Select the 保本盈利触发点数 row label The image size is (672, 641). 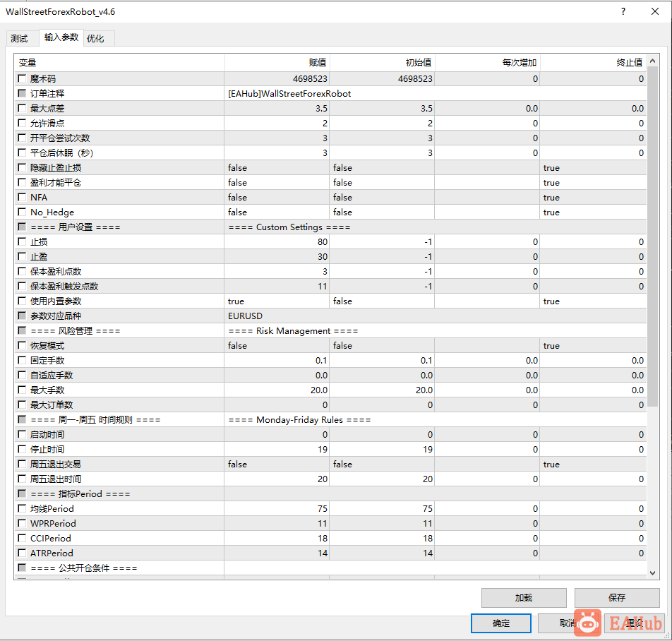[x=64, y=286]
